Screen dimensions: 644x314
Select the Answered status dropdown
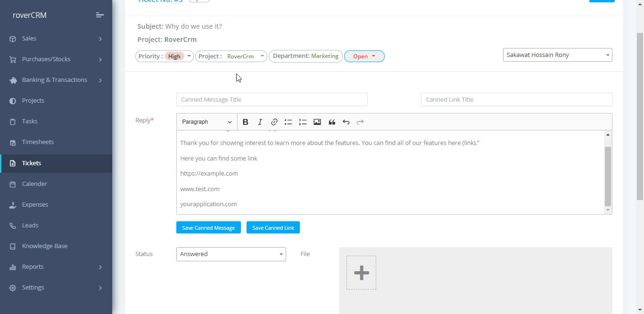tap(231, 254)
